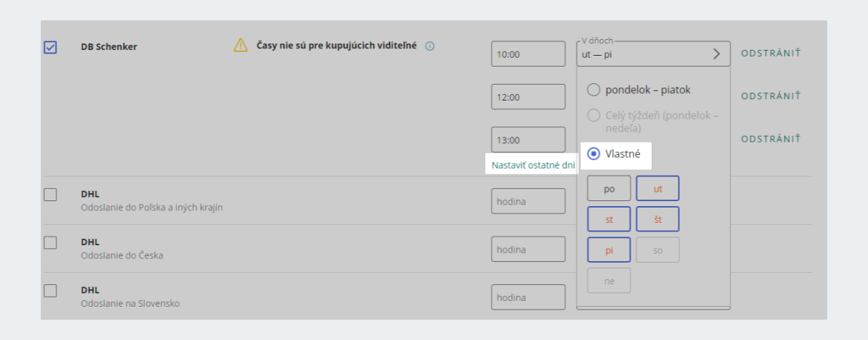868x340 pixels.
Task: Click the yellow warning triangle icon
Action: (240, 46)
